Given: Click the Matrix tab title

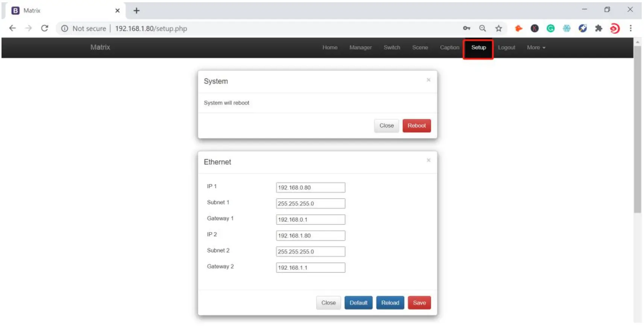Looking at the screenshot, I should tap(32, 11).
